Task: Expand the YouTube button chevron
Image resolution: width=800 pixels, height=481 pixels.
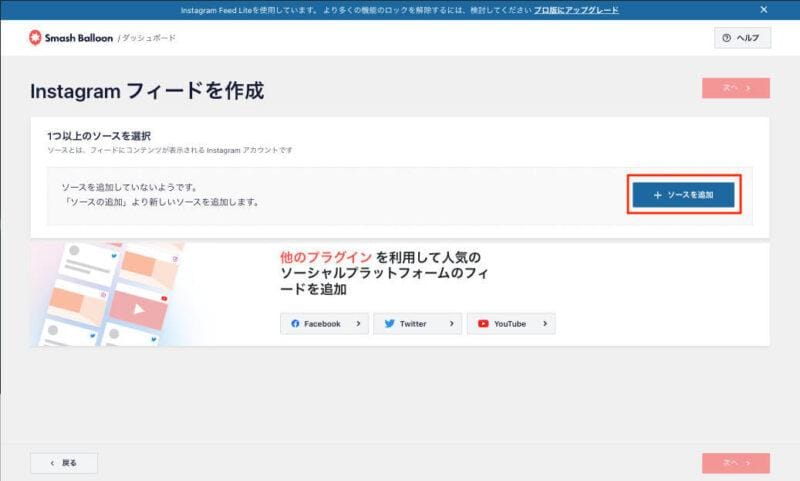Action: point(545,324)
